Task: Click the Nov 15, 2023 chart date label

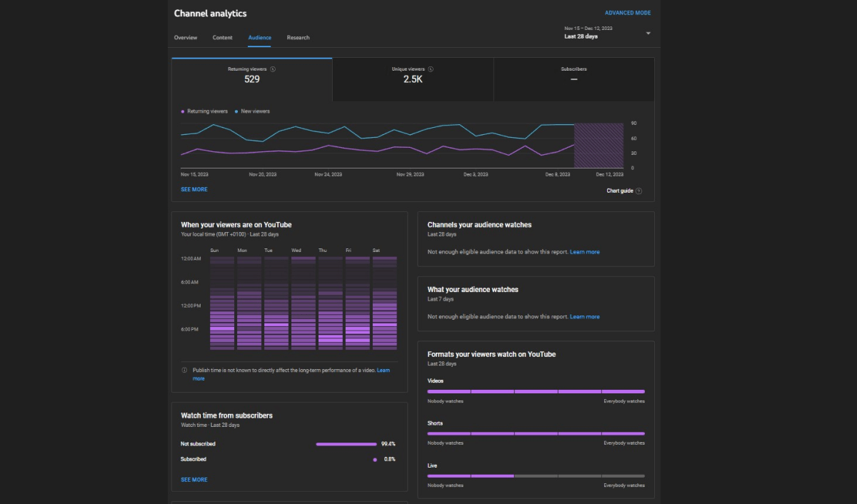Action: click(195, 174)
